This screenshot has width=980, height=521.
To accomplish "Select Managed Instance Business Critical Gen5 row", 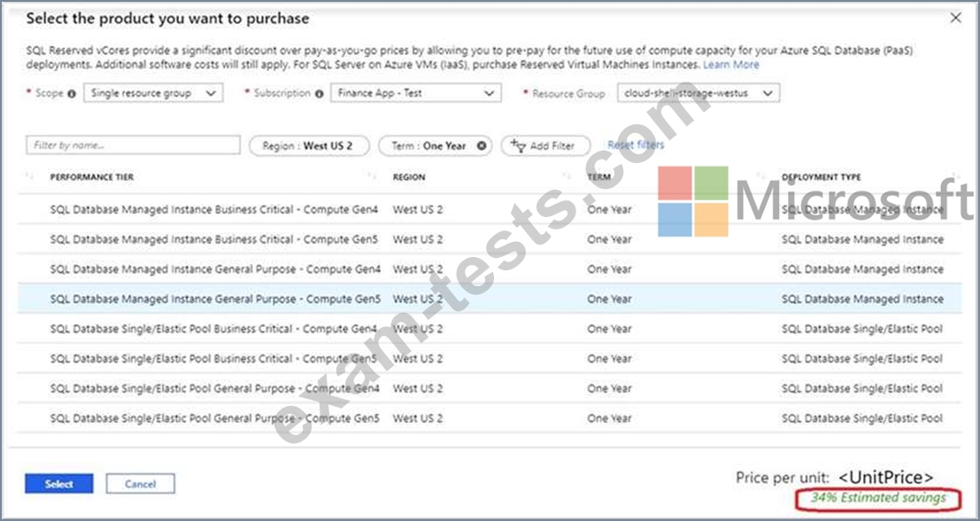I will (490, 239).
